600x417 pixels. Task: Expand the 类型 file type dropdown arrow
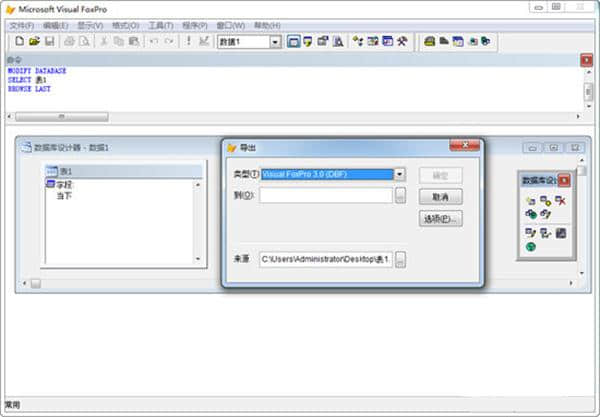point(399,174)
